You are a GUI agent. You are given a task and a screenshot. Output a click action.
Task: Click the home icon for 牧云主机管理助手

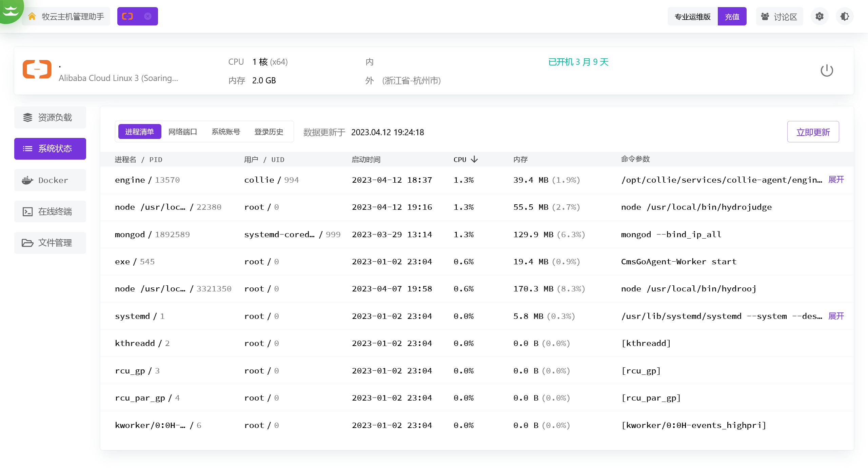(x=32, y=16)
